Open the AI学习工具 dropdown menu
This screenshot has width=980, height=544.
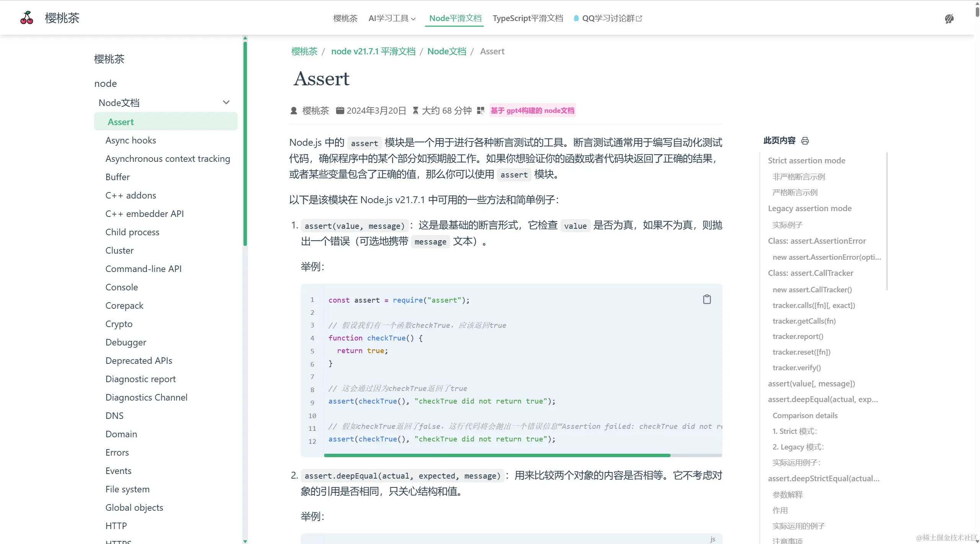point(392,18)
